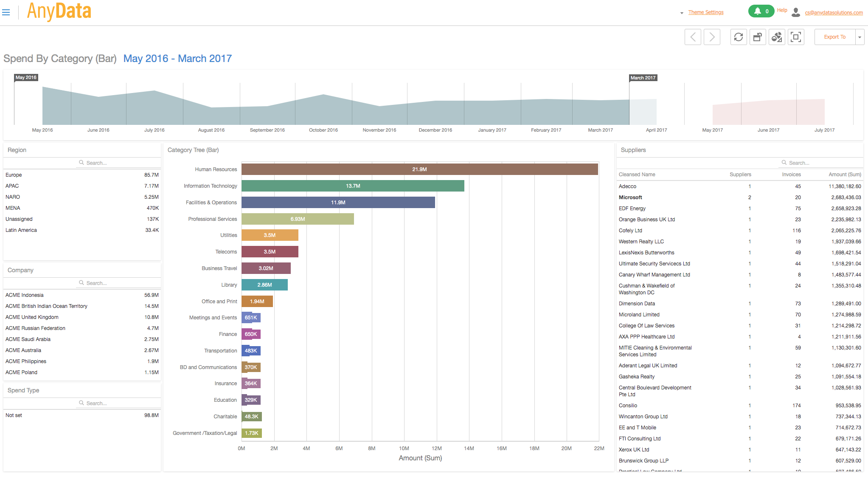Open the chart shapes settings icon
Screen dimensions: 868x485
[x=777, y=37]
